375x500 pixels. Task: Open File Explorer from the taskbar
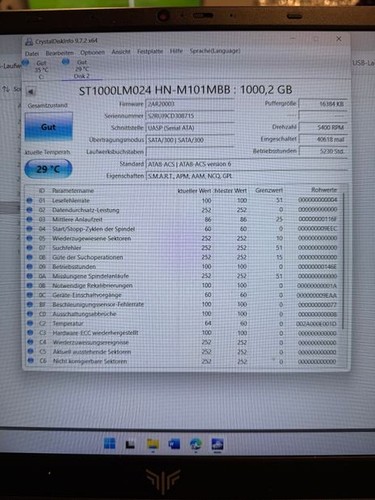153,444
